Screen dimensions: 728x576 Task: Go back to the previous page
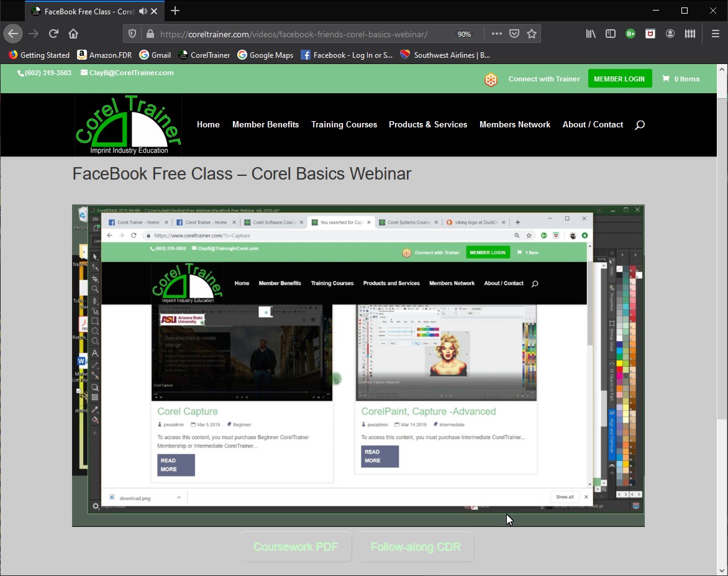(x=13, y=34)
